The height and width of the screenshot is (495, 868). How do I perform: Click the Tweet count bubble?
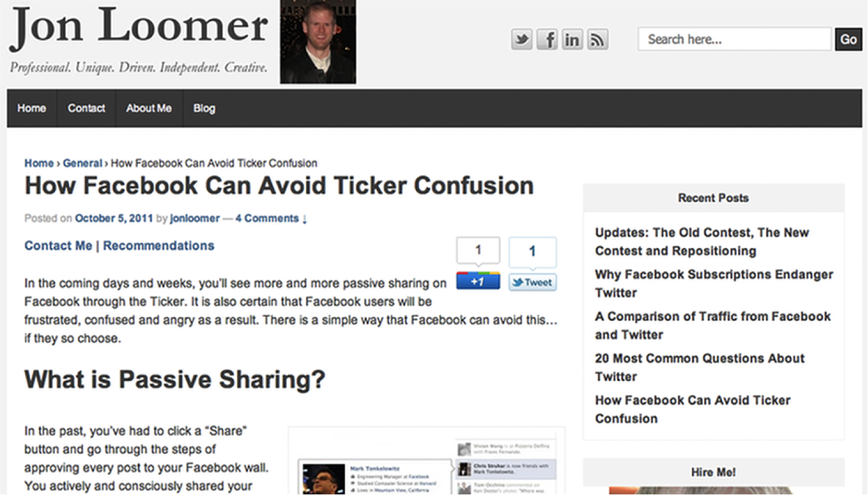[533, 251]
